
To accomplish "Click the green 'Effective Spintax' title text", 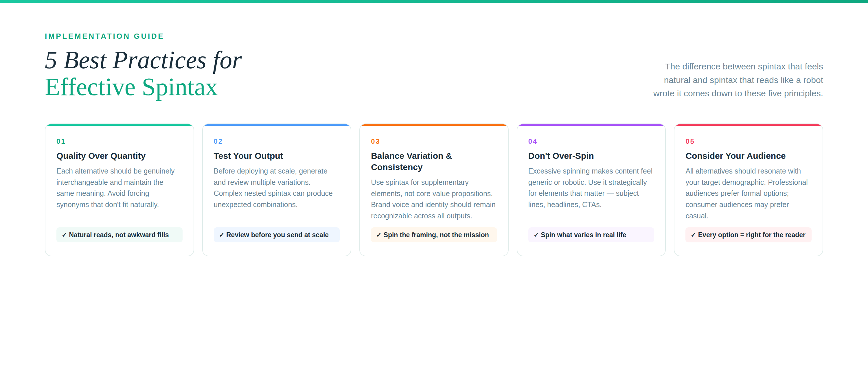I will point(131,87).
